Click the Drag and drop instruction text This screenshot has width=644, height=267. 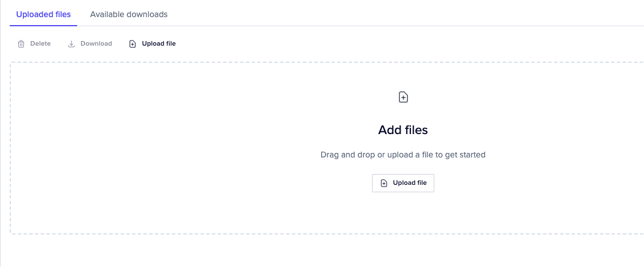403,155
